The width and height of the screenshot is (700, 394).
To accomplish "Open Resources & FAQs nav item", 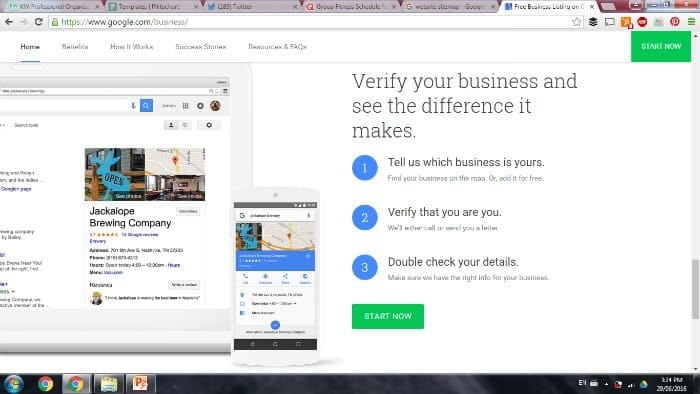I will (x=277, y=46).
